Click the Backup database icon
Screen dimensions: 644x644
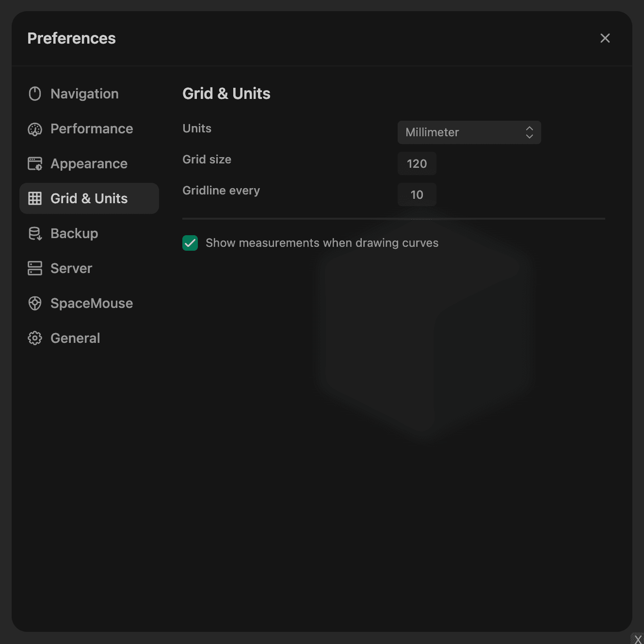pyautogui.click(x=35, y=234)
